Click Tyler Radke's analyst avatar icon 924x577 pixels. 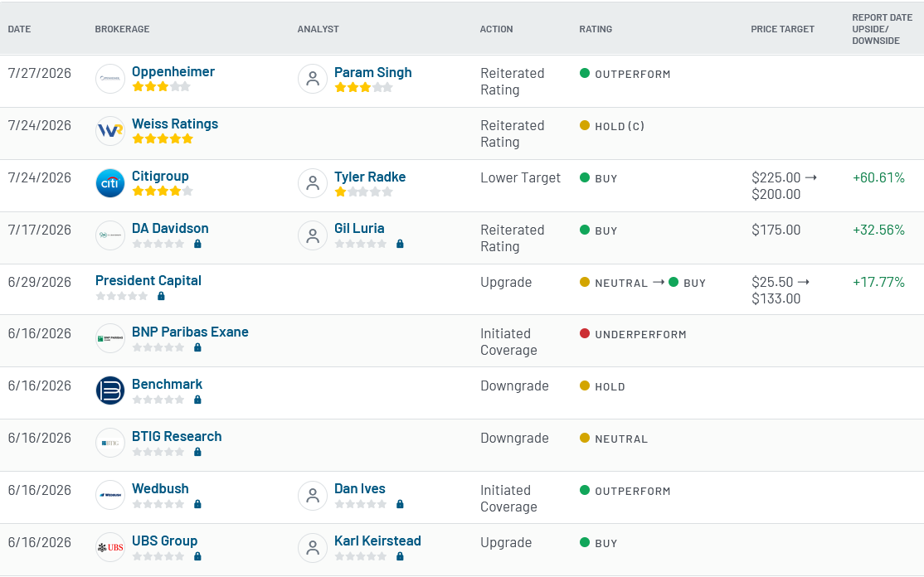[313, 183]
